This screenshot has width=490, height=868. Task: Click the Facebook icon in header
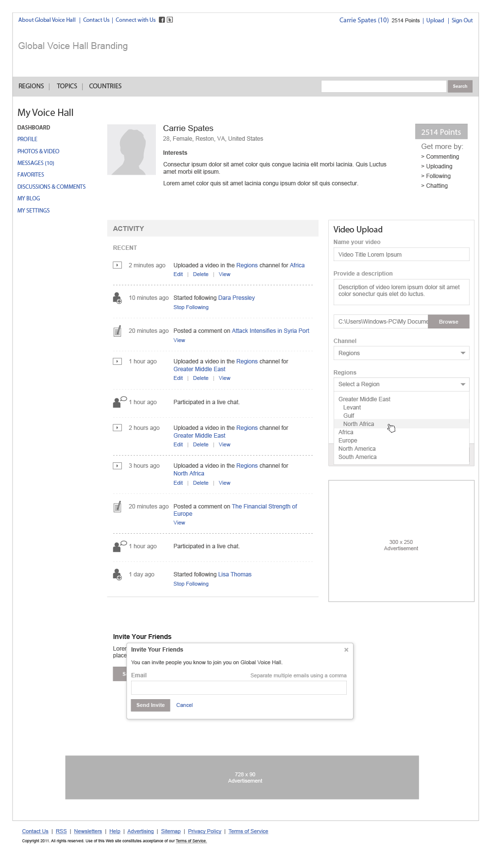click(162, 20)
